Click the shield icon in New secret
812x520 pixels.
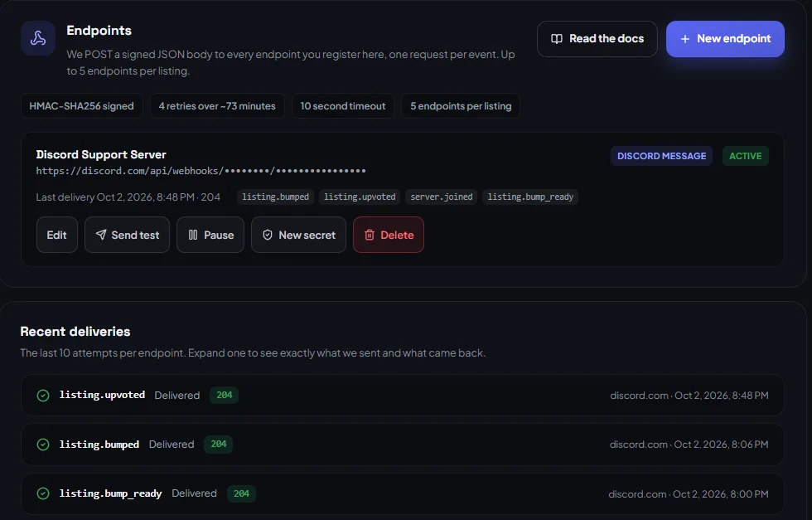(267, 235)
